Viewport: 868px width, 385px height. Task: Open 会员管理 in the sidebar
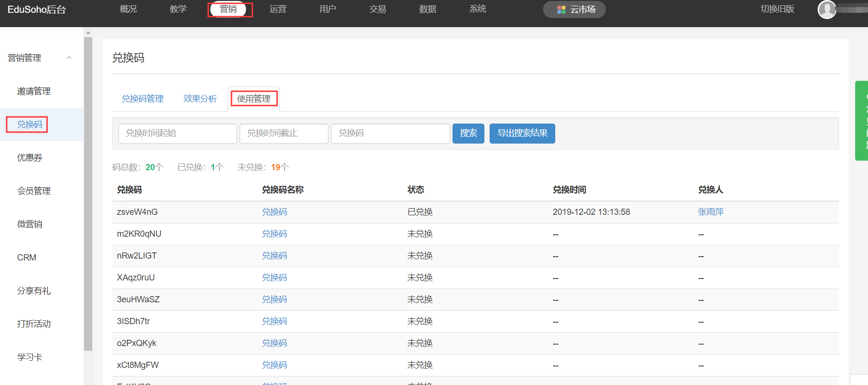tap(34, 191)
